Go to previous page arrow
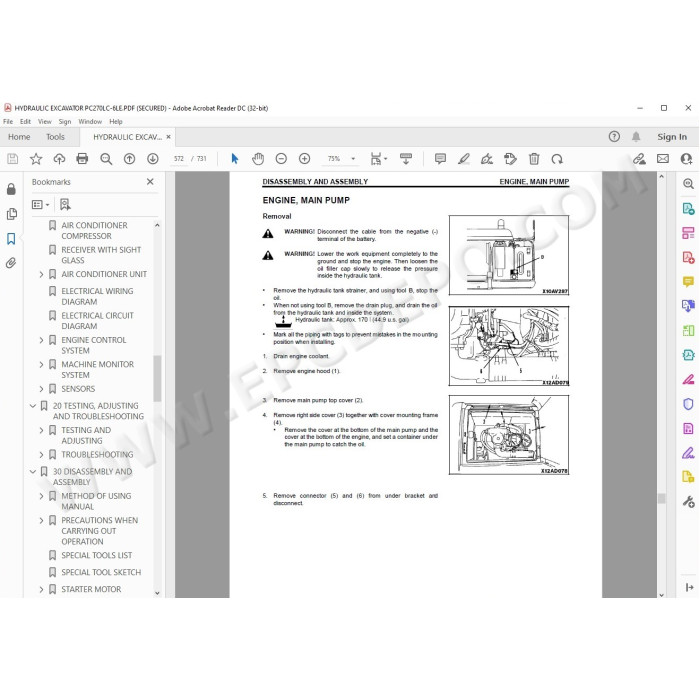Viewport: 700px width, 700px height. pos(129,159)
